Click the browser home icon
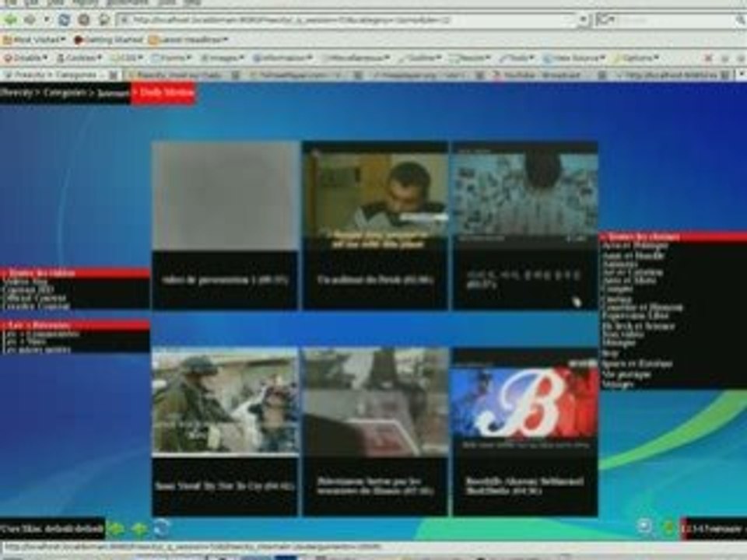Viewport: 747px width, 560px height. pyautogui.click(x=104, y=20)
